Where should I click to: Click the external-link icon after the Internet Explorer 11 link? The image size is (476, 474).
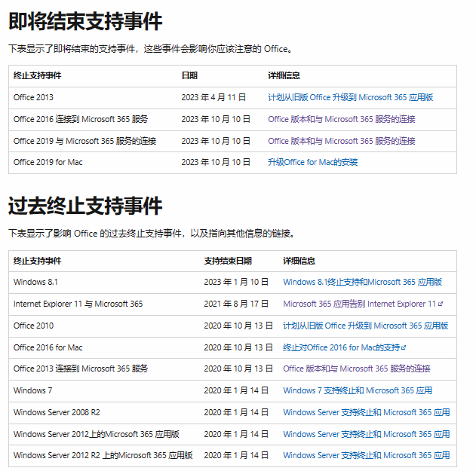pos(441,304)
